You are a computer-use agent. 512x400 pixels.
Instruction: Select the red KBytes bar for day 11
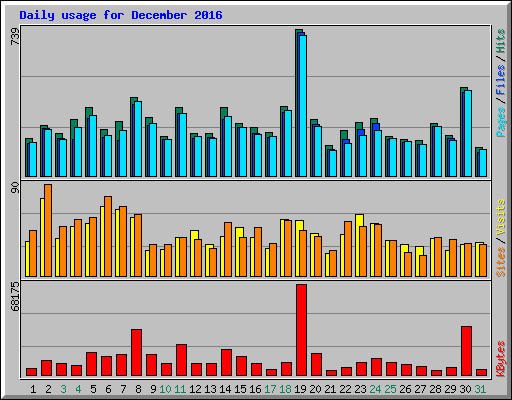tap(181, 360)
